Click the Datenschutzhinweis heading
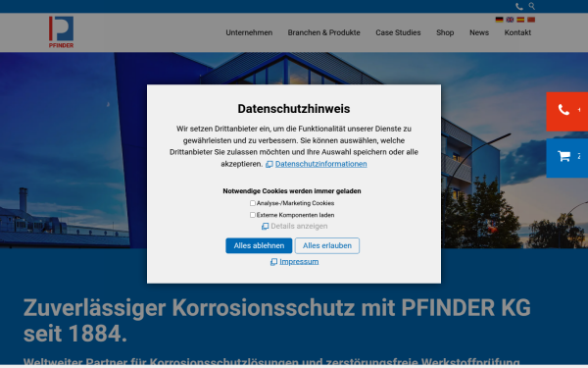 (x=294, y=109)
